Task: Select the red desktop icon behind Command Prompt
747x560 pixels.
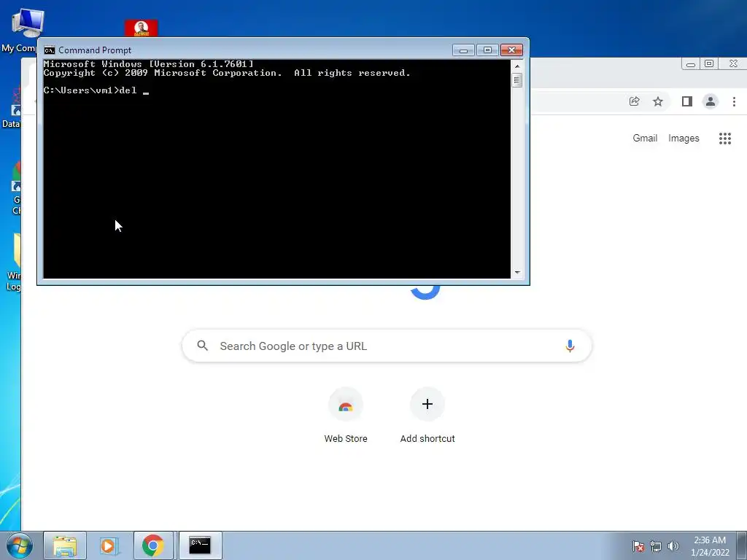Action: point(141,28)
